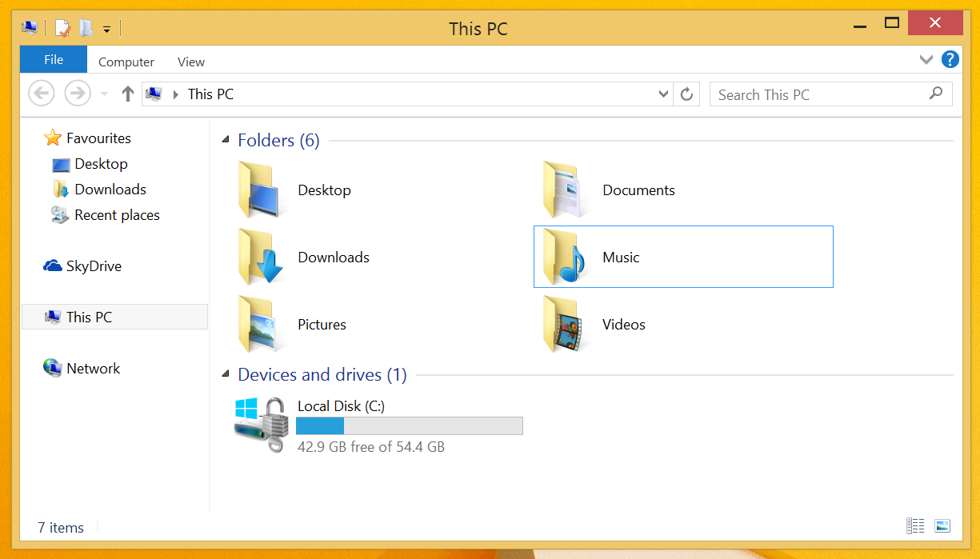
Task: Open the Music folder
Action: pos(620,258)
